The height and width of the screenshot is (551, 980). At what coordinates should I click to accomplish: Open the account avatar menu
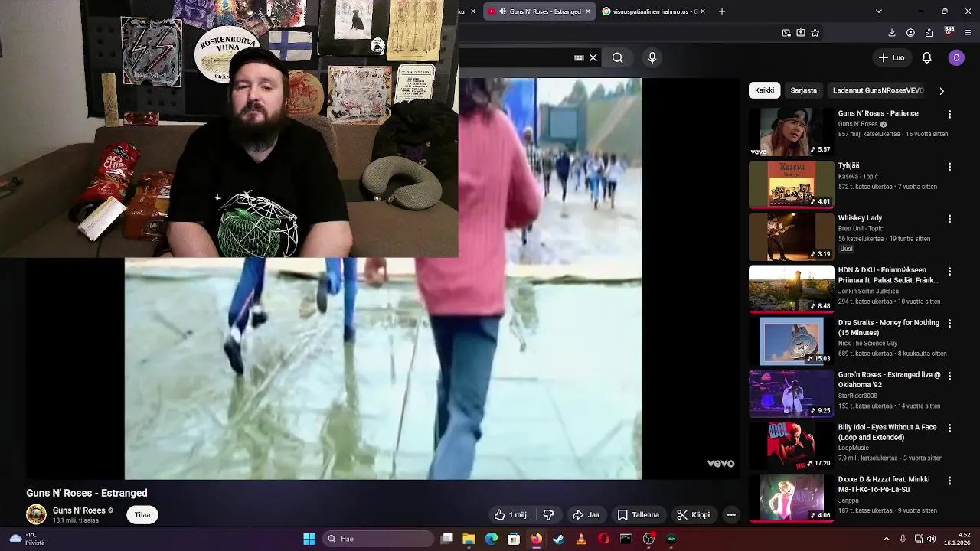956,57
